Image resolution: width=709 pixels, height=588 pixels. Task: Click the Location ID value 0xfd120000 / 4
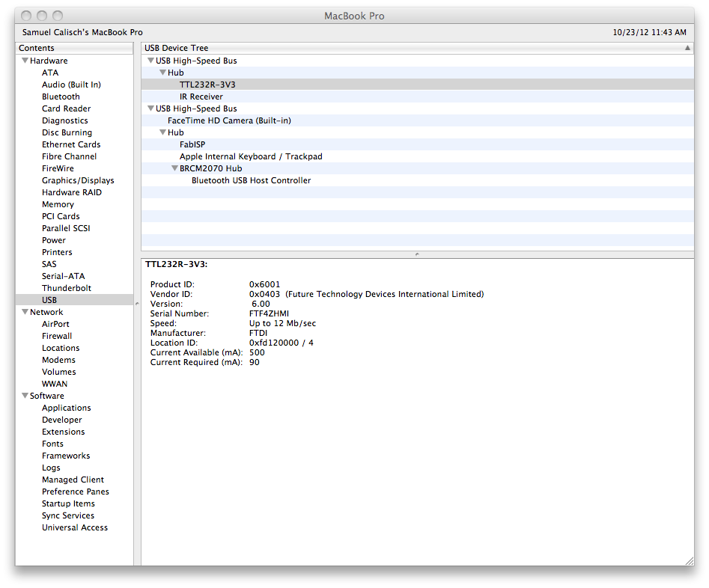pyautogui.click(x=282, y=343)
